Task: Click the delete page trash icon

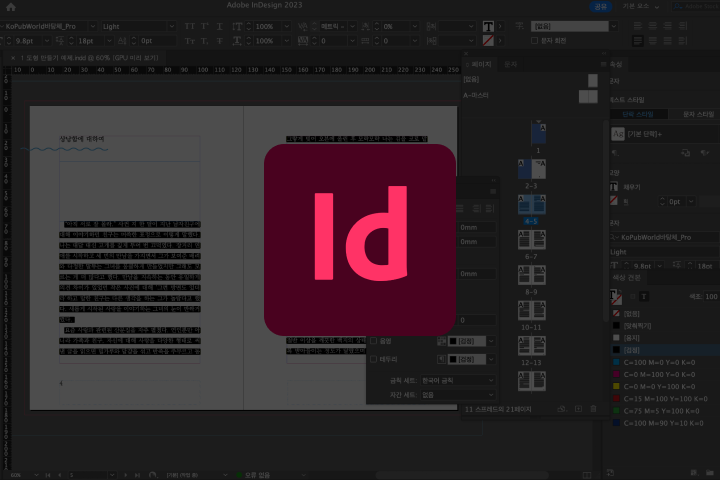Action: pyautogui.click(x=593, y=409)
